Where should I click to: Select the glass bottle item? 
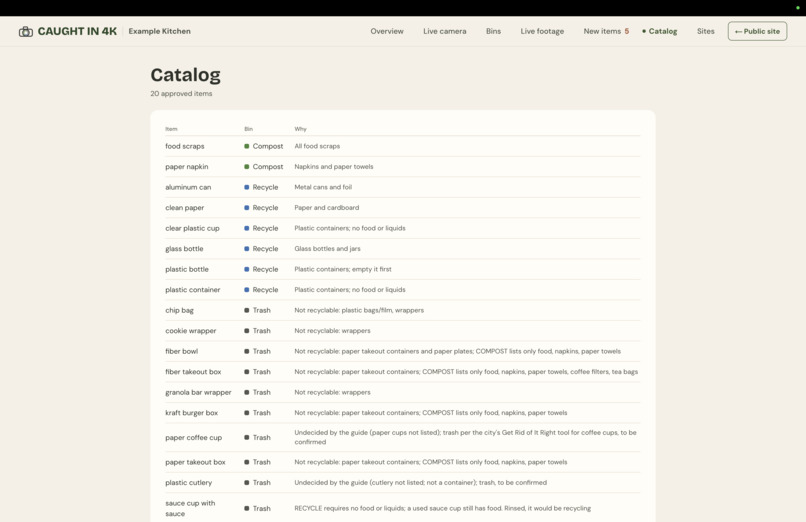point(184,249)
